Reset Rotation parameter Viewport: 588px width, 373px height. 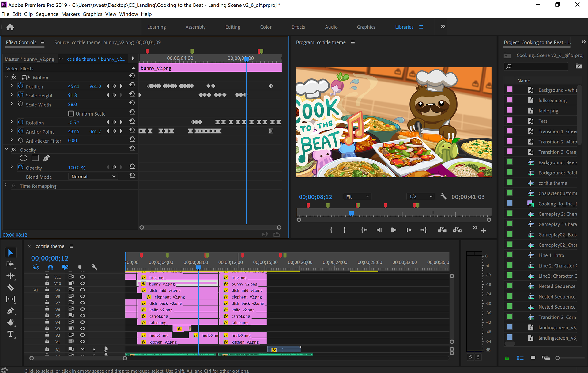[132, 121]
